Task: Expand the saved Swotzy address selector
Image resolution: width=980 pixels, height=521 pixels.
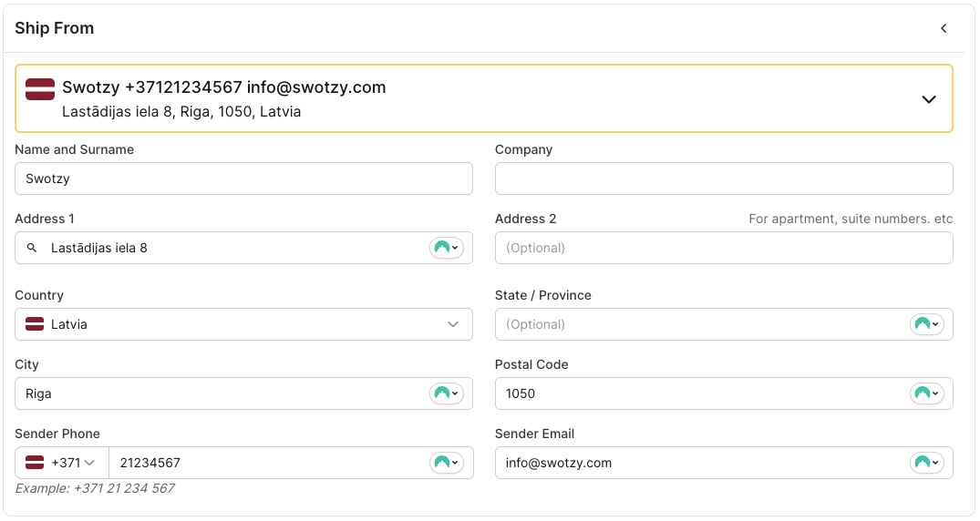Action: click(928, 99)
